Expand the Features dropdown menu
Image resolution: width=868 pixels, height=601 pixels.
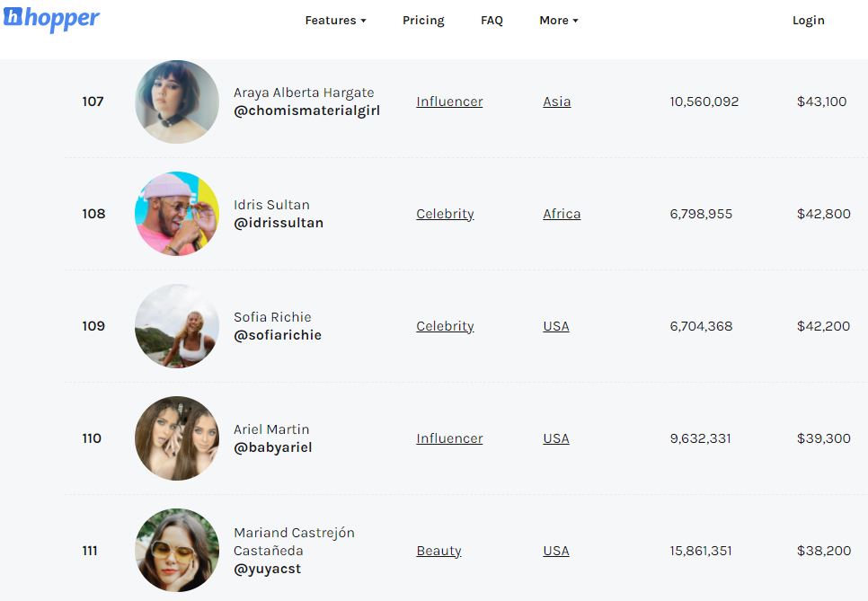point(335,21)
